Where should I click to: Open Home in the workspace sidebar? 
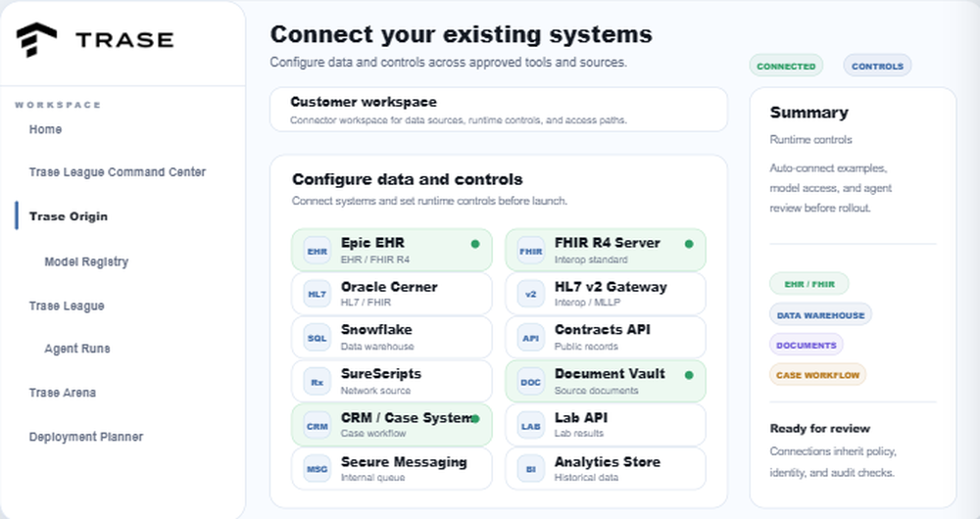(x=46, y=129)
